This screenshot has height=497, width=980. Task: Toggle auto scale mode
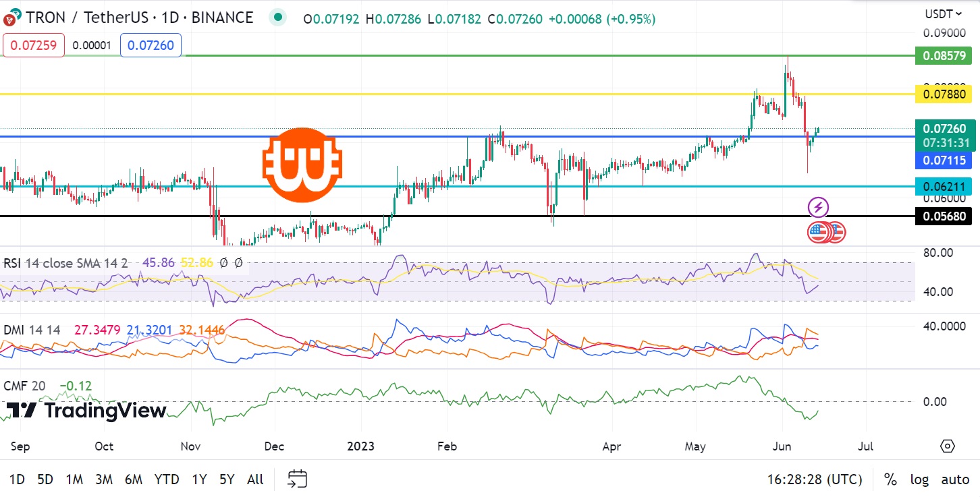[955, 479]
